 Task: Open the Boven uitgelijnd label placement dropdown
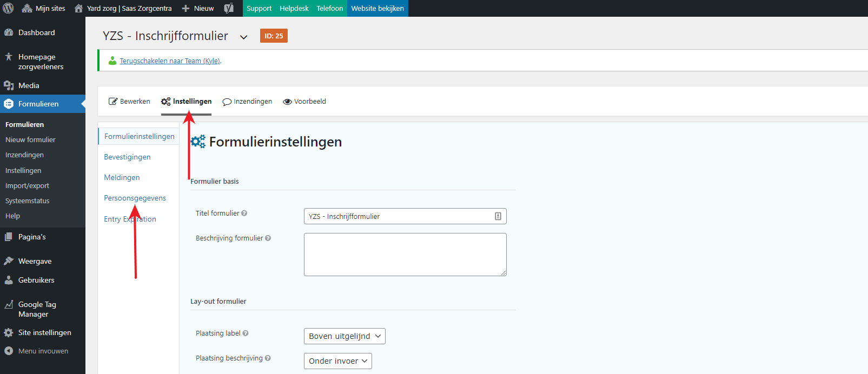click(344, 336)
